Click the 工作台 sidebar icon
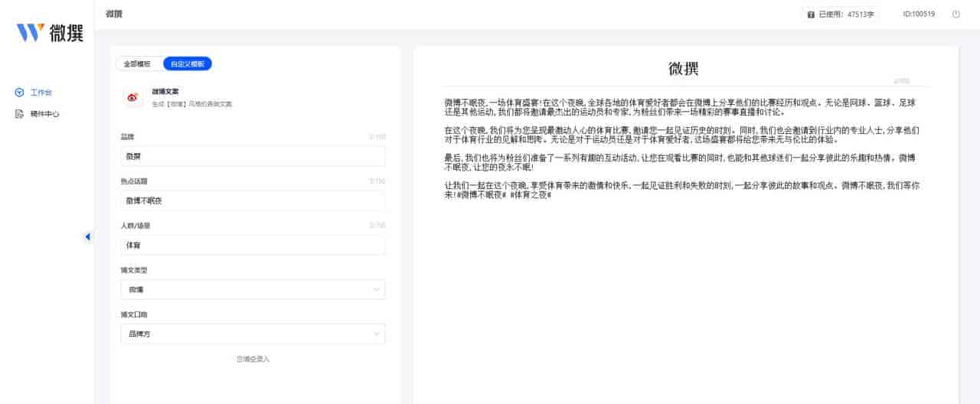Viewport: 980px width, 404px height. tap(20, 93)
